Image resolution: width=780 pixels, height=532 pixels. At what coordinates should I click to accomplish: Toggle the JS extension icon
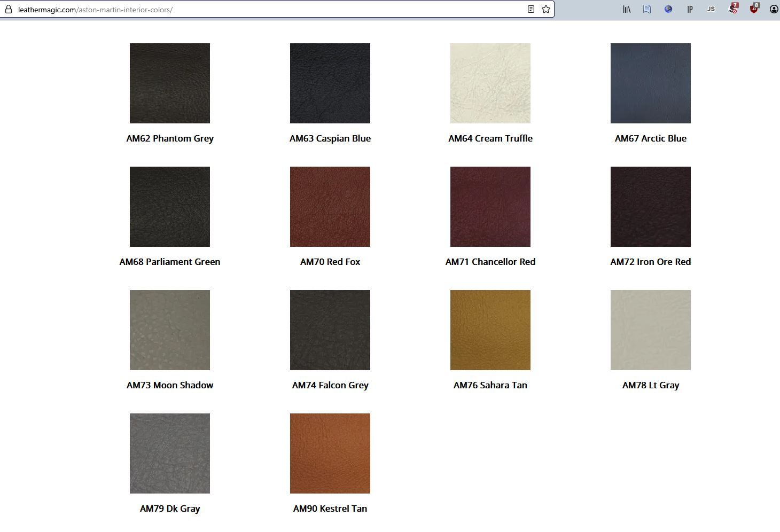[711, 9]
